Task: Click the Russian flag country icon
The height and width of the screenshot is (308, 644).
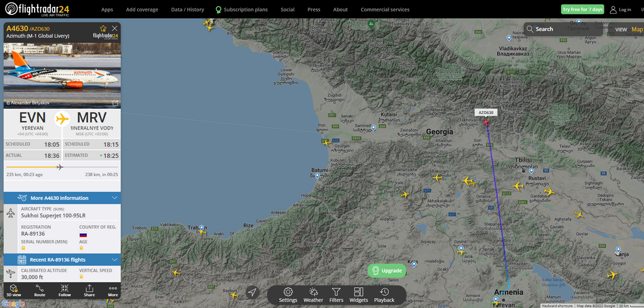Action: tap(83, 234)
